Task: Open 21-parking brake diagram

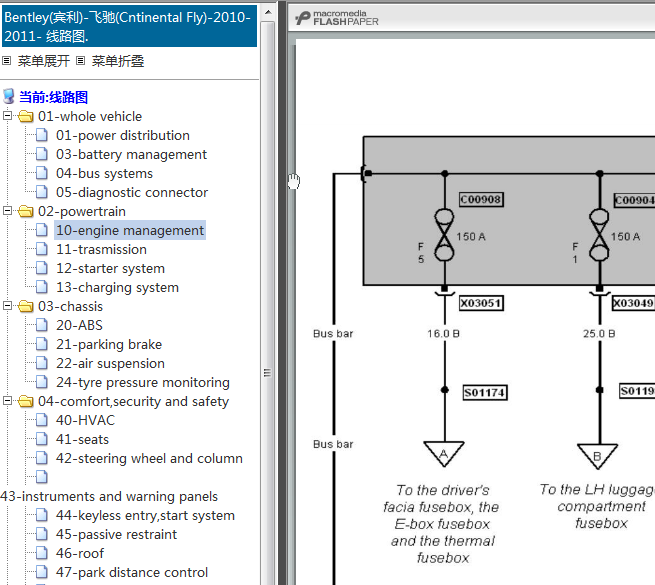Action: click(109, 344)
